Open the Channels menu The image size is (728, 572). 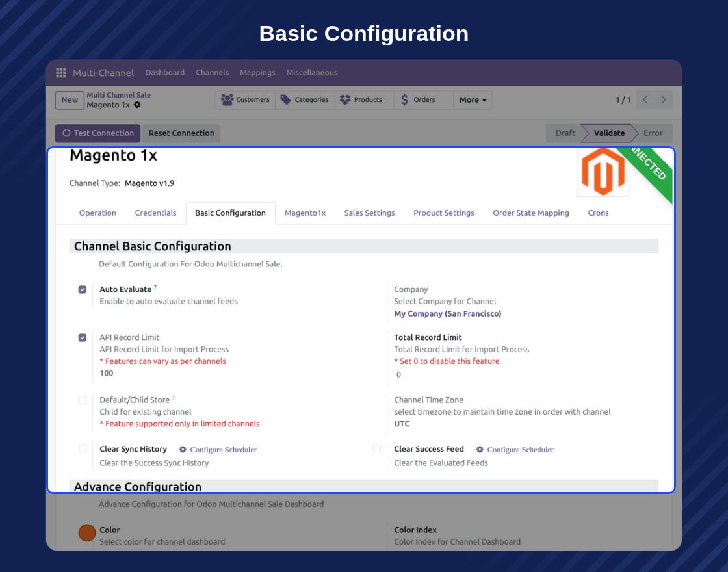click(212, 72)
